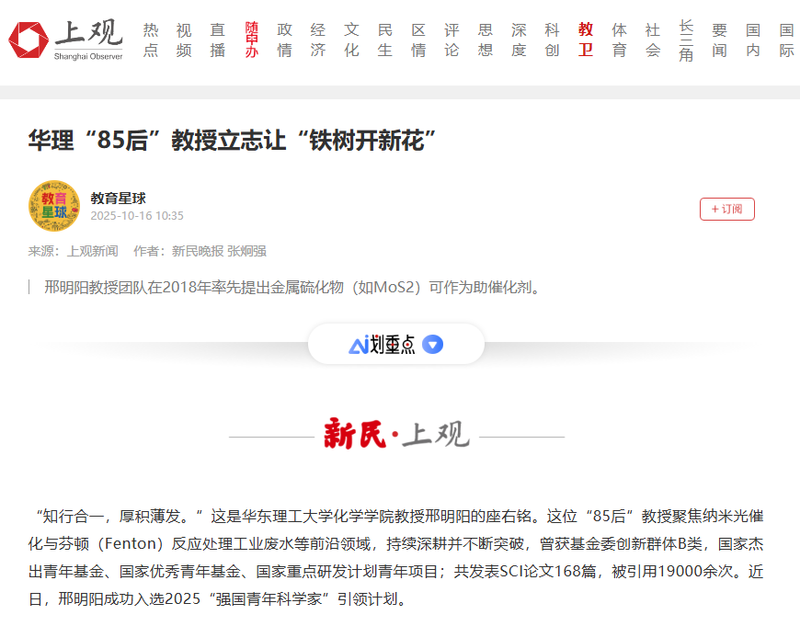Navigate to the 长三角 section
Viewport: 800px width, 626px height.
(x=686, y=39)
